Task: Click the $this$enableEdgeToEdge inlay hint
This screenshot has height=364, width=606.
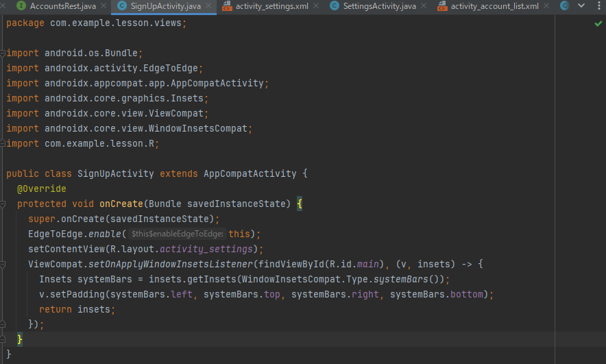Action: click(x=178, y=234)
